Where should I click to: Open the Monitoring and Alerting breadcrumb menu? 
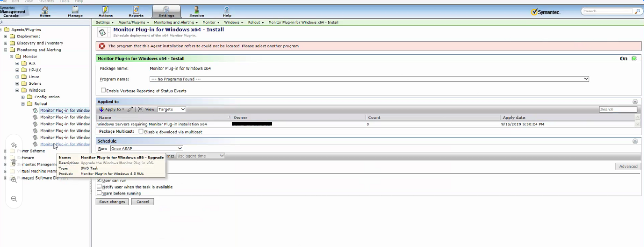tap(176, 22)
